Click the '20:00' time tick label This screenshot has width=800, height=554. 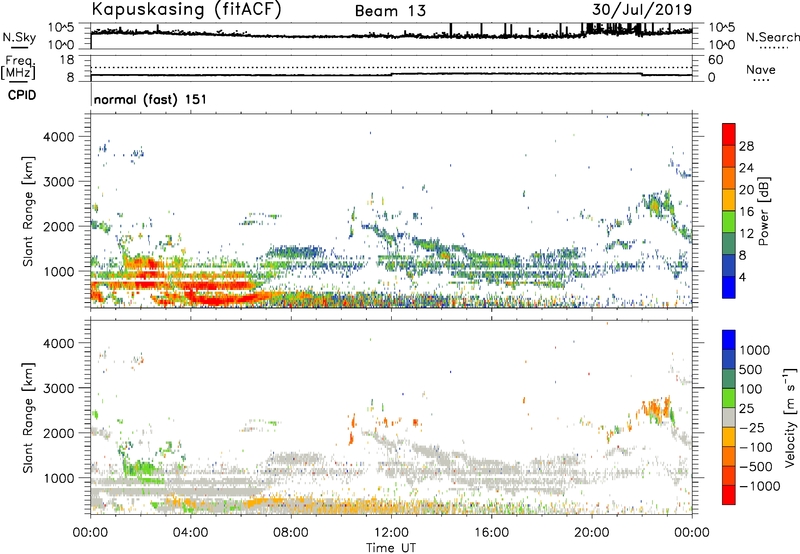coord(592,533)
